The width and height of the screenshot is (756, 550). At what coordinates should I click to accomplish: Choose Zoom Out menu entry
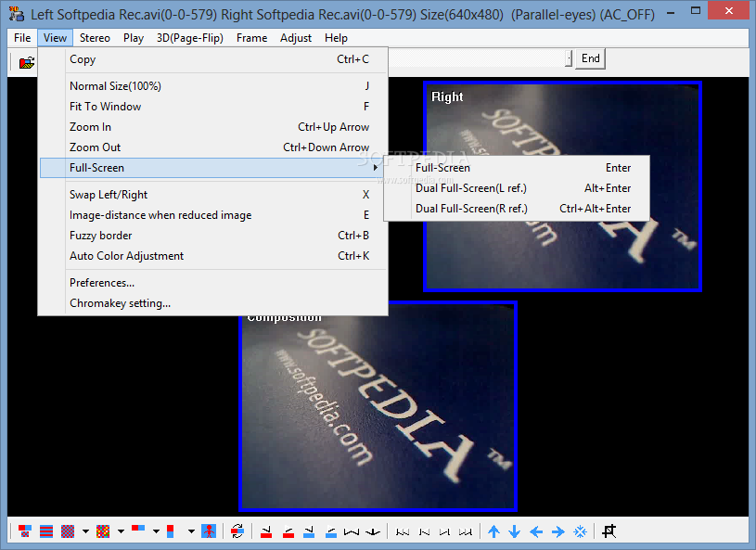[213, 147]
